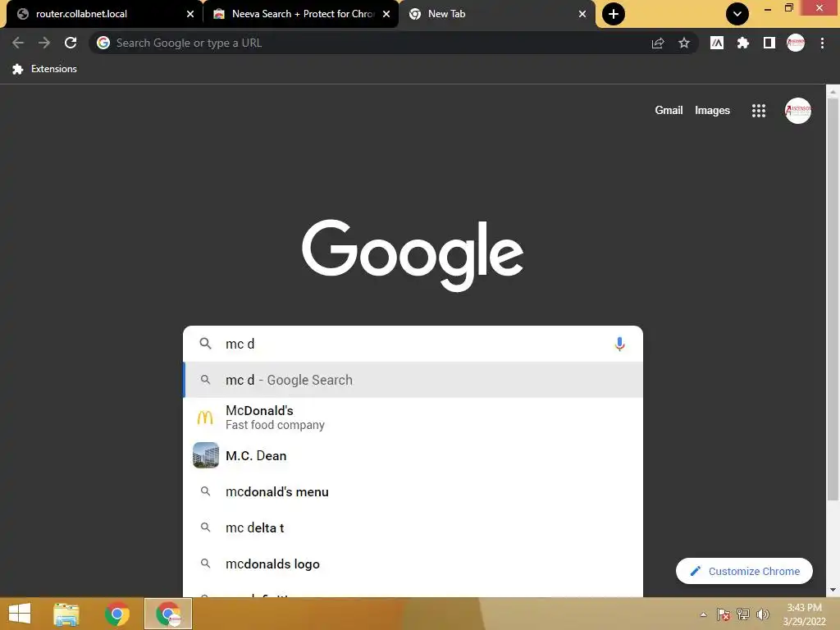Open the Extensions bookmark bar shortcut
The width and height of the screenshot is (840, 630).
click(x=44, y=69)
